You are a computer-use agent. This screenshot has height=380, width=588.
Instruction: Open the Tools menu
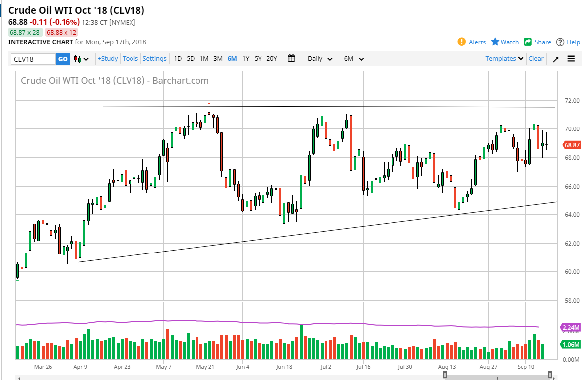pos(130,59)
